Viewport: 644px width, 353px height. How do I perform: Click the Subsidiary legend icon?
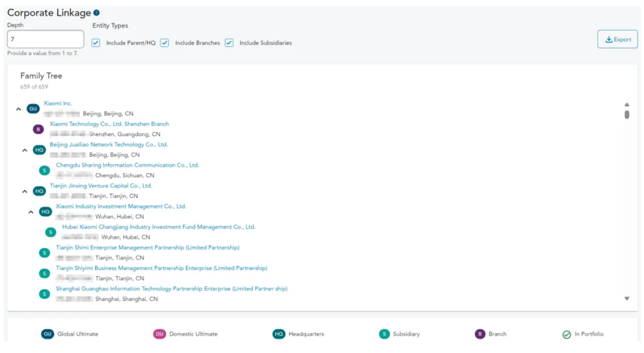[x=384, y=334]
